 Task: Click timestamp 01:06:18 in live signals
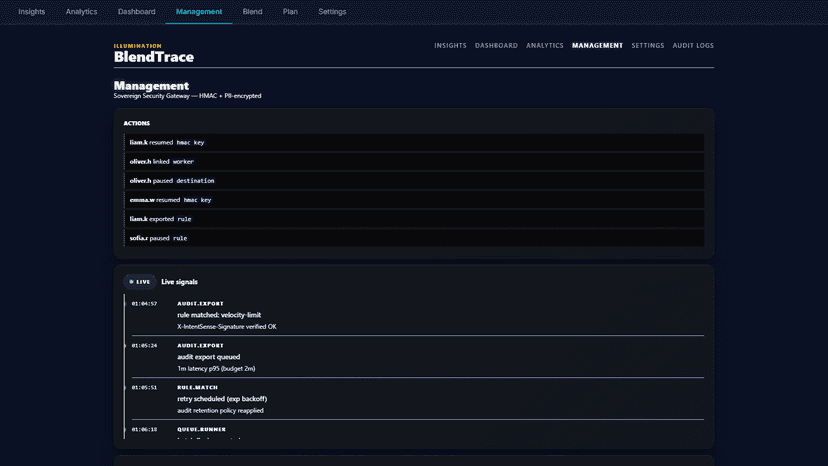click(x=144, y=430)
